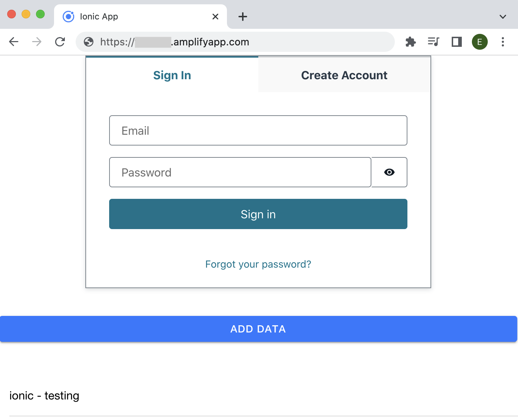This screenshot has width=518, height=420.
Task: Open the media control playlist icon
Action: coord(433,42)
